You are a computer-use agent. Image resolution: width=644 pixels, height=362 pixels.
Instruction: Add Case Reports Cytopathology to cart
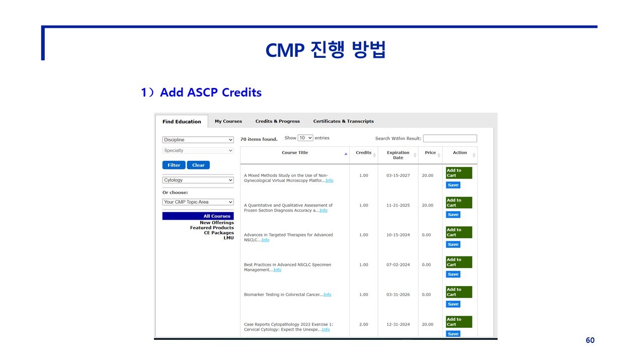tap(459, 322)
